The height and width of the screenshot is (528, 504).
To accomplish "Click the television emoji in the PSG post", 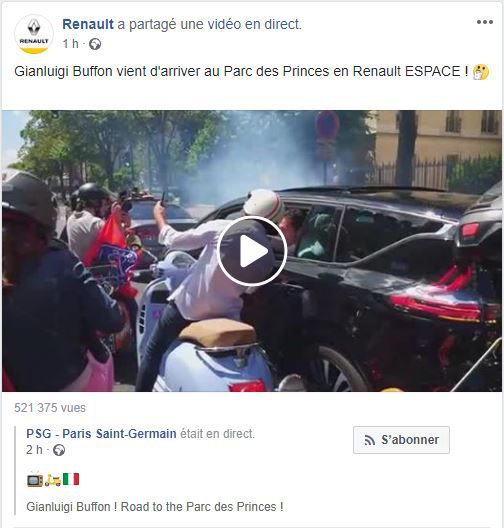I will pos(35,480).
